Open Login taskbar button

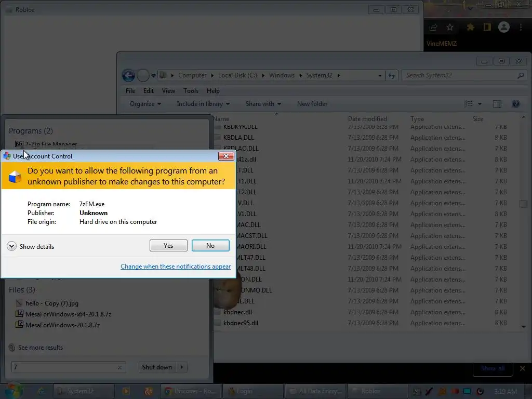click(252, 391)
